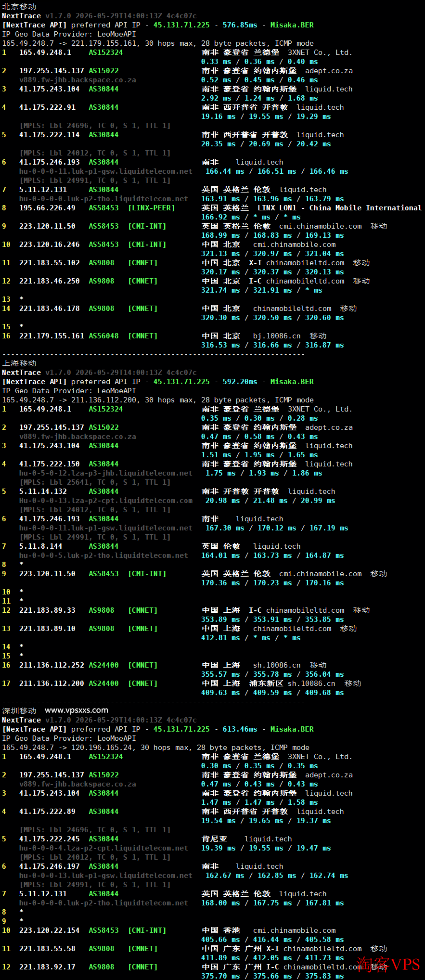Click the 上海移动 section heading
The width and height of the screenshot is (425, 980).
(19, 363)
